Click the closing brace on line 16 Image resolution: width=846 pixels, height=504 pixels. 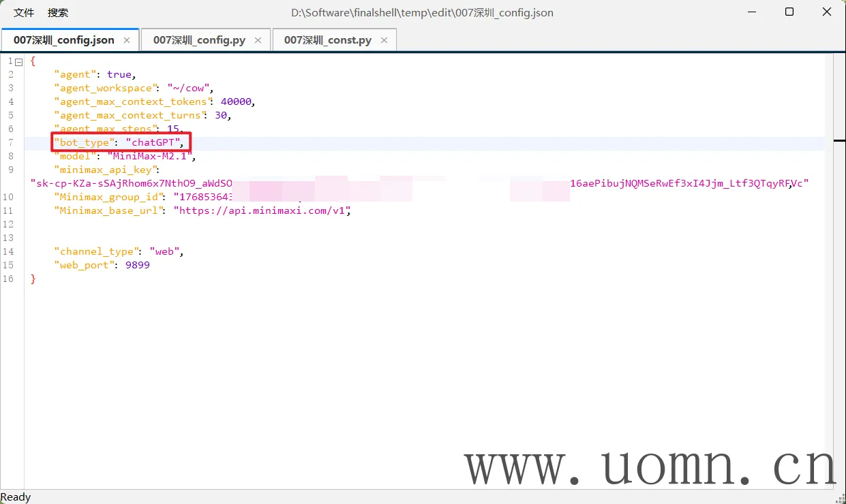click(33, 279)
